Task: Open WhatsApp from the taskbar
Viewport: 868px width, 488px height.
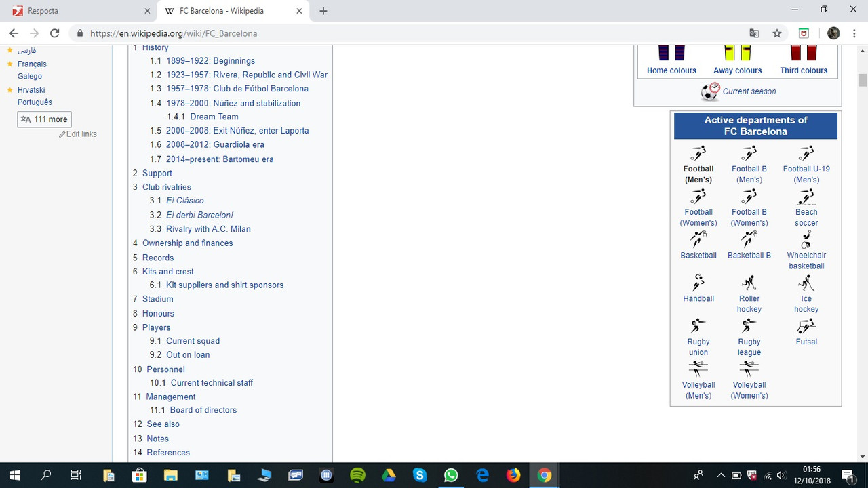Action: pyautogui.click(x=451, y=475)
